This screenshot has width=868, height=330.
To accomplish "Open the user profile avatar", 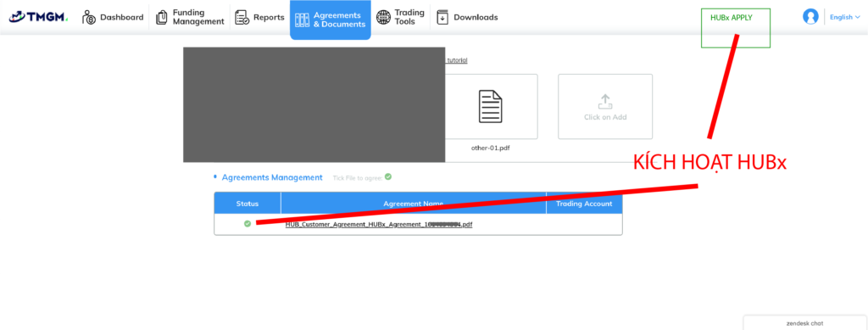I will (810, 17).
